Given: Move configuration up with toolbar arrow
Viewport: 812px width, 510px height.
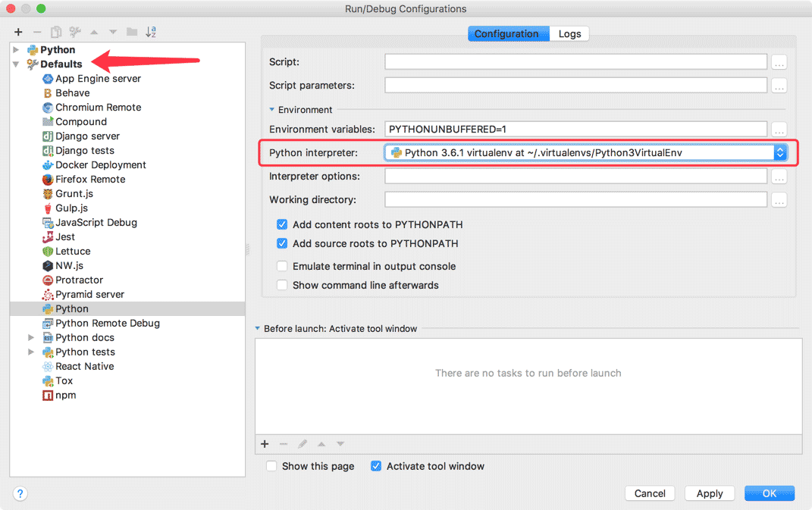Looking at the screenshot, I should [94, 32].
